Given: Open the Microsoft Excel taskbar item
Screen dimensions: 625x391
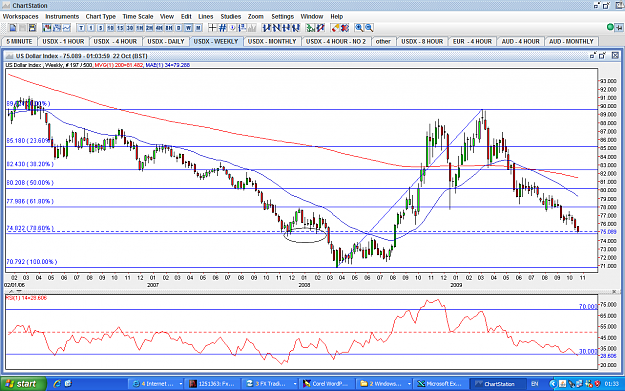Looking at the screenshot, I should pyautogui.click(x=440, y=384).
